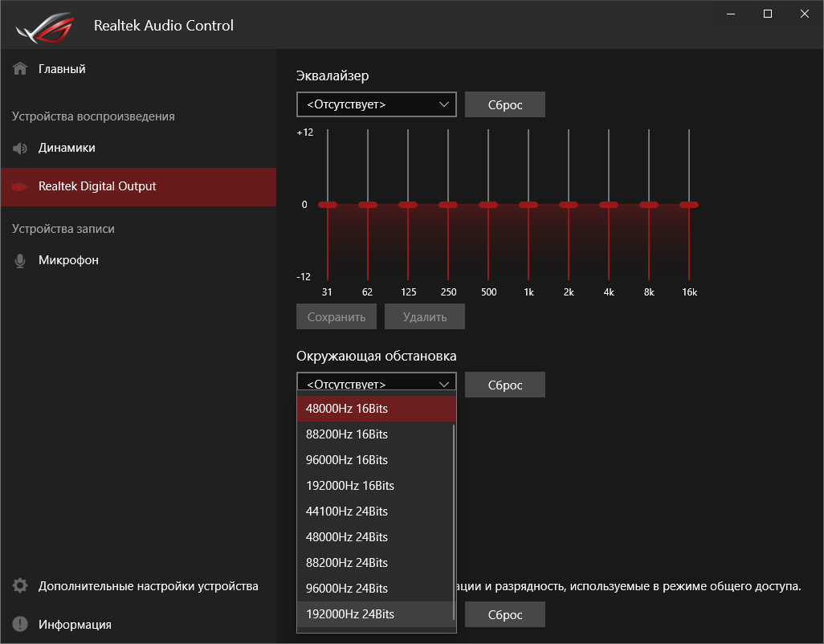The width and height of the screenshot is (824, 644).
Task: Choose 48000Hz 24Bits format
Action: click(375, 537)
